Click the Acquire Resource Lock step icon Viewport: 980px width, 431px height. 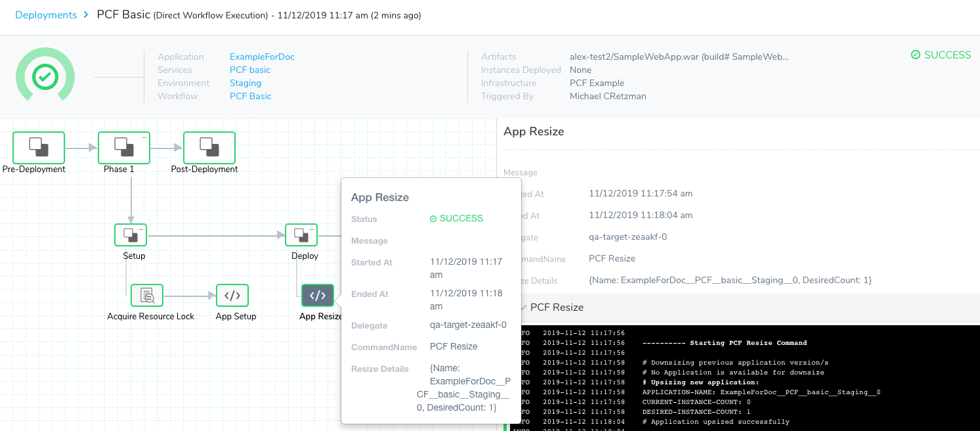point(147,296)
